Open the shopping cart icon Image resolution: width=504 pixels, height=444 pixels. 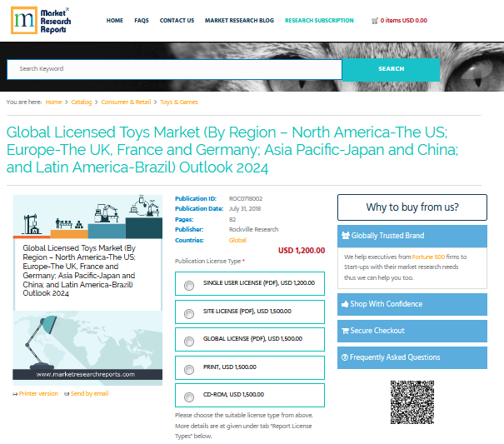coord(375,21)
